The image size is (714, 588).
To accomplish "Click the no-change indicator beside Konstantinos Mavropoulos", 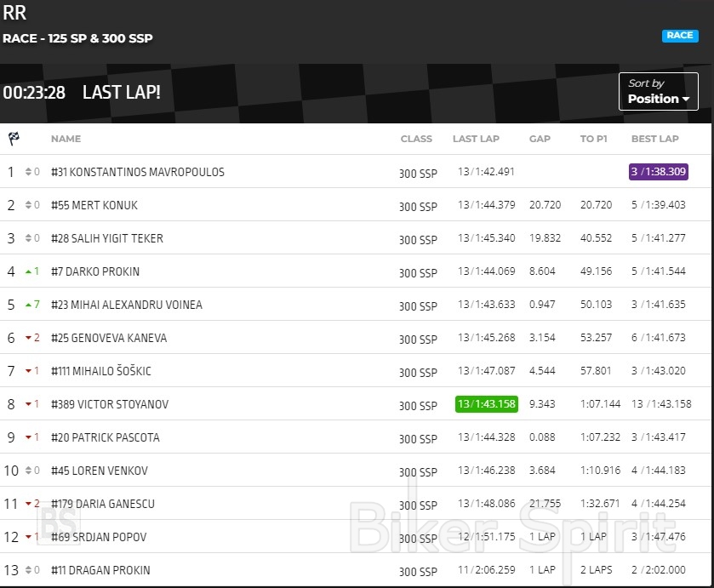I will coord(28,172).
